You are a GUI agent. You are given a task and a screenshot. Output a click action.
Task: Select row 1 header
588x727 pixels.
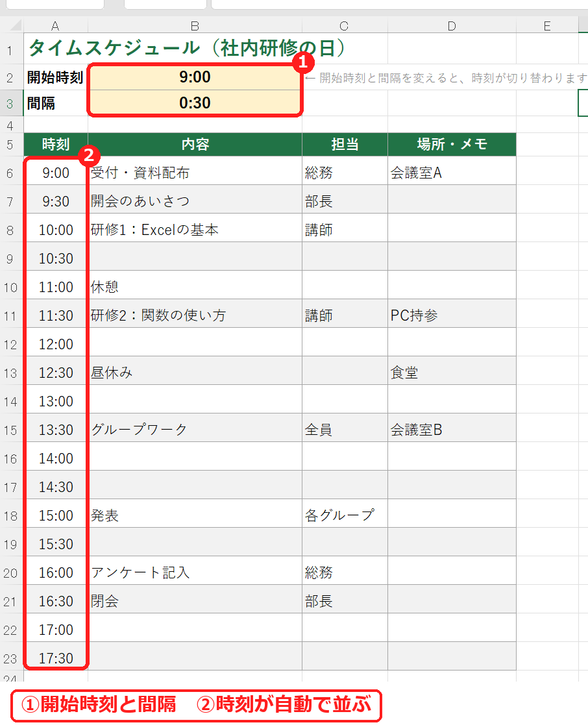coord(10,49)
